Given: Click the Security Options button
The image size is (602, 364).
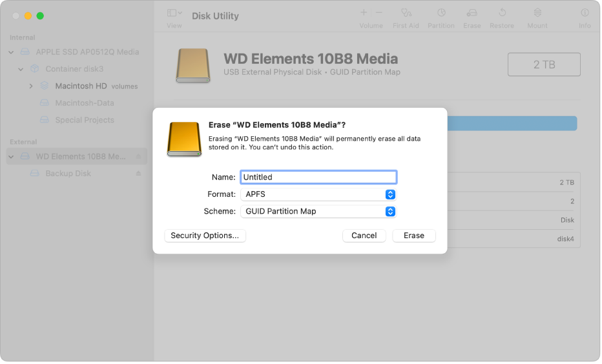Looking at the screenshot, I should pos(205,236).
